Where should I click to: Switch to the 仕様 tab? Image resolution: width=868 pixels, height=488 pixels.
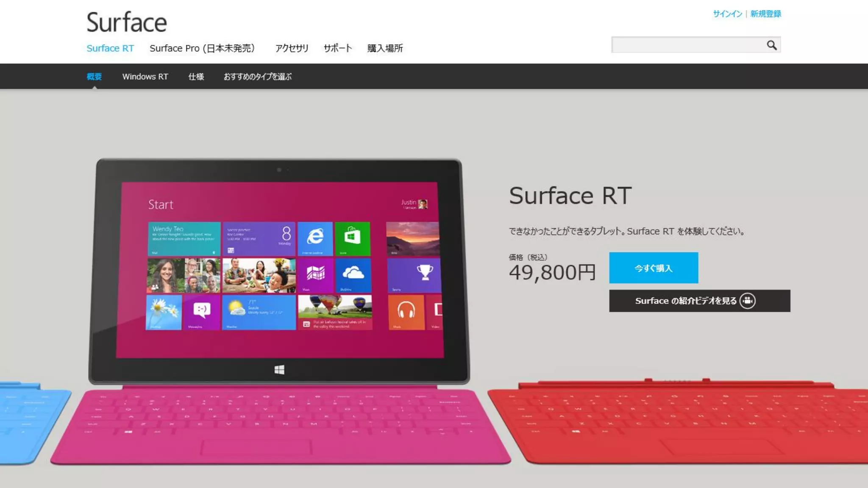pos(196,77)
